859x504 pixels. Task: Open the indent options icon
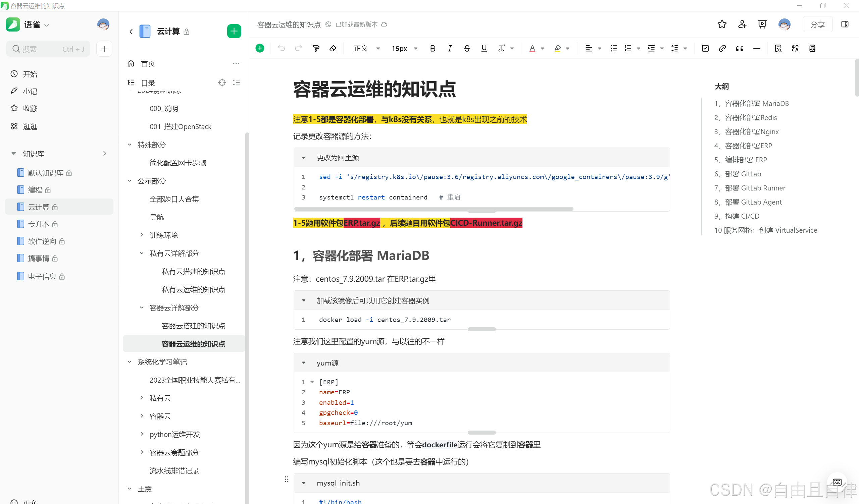[x=651, y=48]
